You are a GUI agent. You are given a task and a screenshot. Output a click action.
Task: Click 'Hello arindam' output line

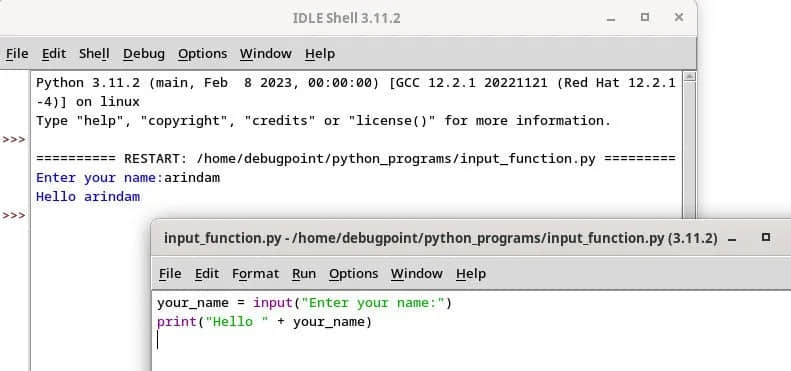tap(88, 197)
